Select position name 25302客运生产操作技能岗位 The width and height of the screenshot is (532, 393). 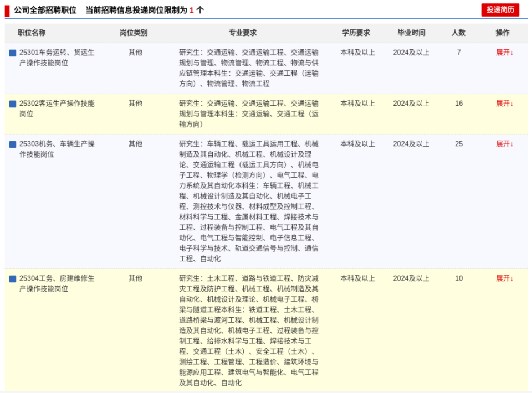57,108
